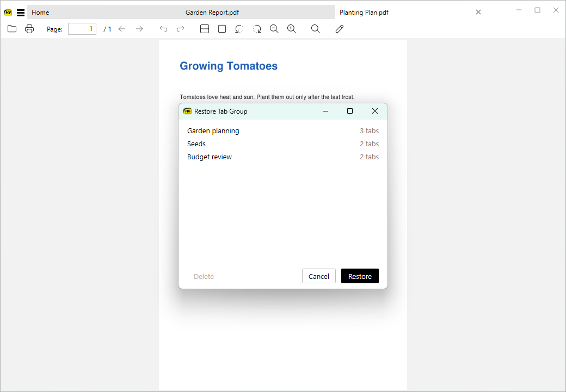
Task: Navigate back with the curved undo arrow
Action: click(x=163, y=29)
